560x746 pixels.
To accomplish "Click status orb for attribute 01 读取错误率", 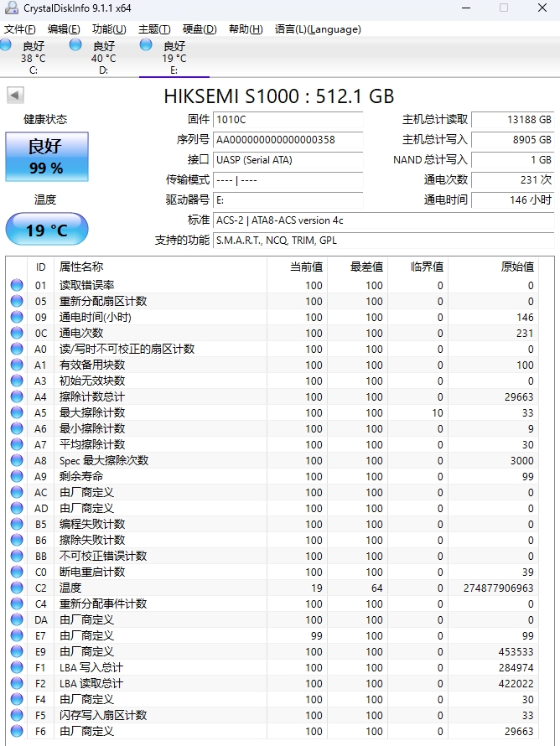I will [17, 285].
